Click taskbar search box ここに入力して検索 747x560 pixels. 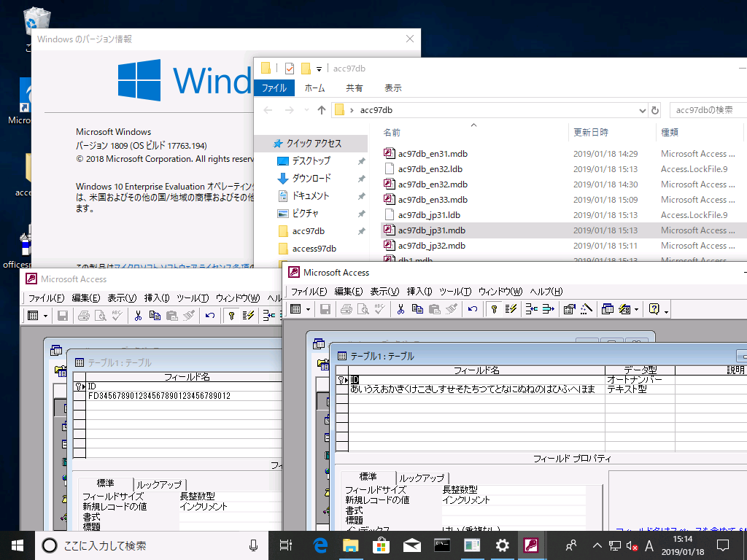click(152, 545)
